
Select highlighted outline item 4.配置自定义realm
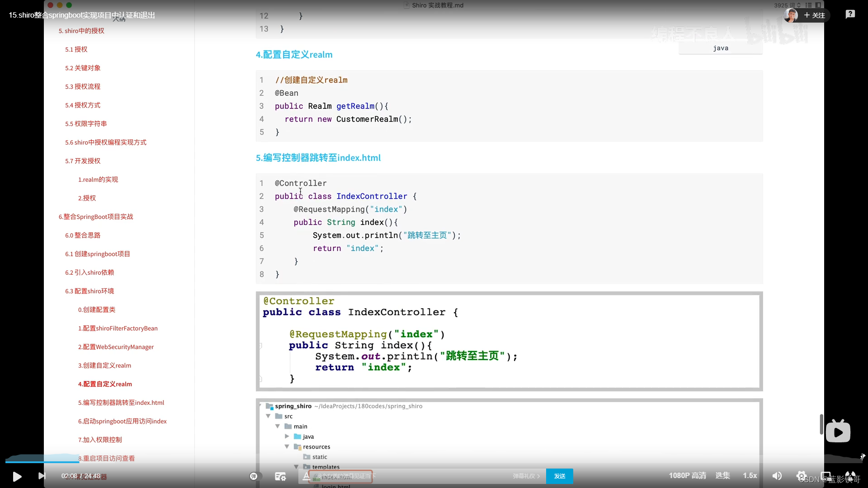[105, 384]
